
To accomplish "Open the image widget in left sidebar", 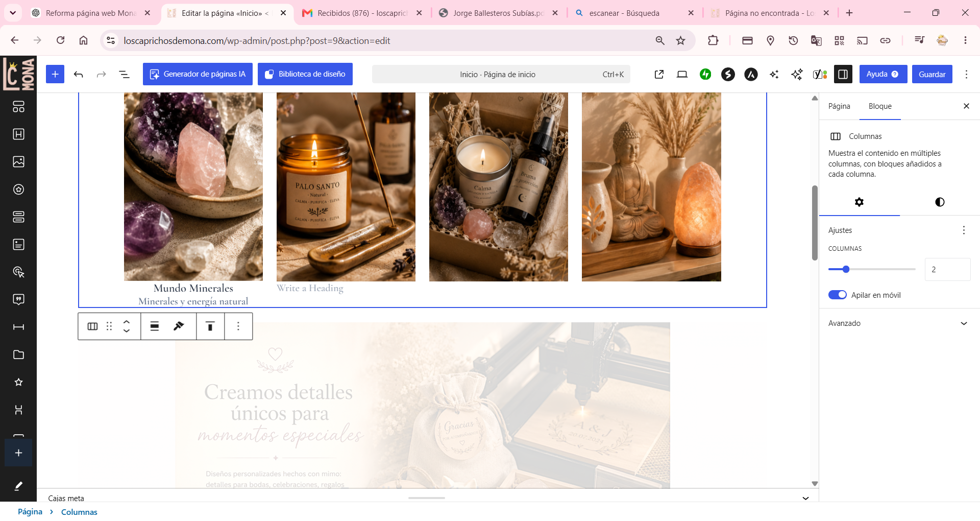I will click(x=18, y=162).
